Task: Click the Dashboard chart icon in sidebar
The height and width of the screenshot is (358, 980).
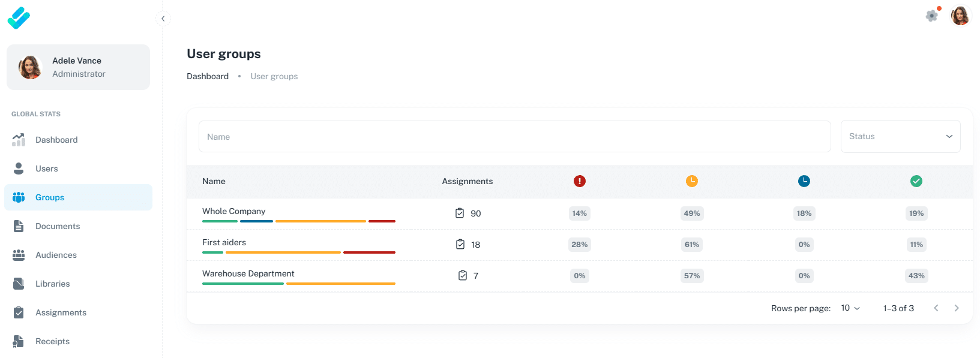Action: pos(19,140)
